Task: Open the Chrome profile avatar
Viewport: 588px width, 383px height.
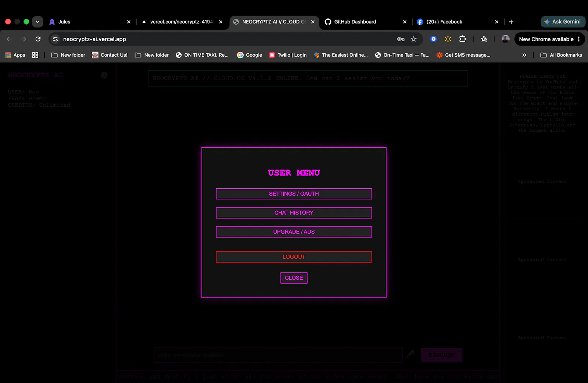Action: [506, 39]
